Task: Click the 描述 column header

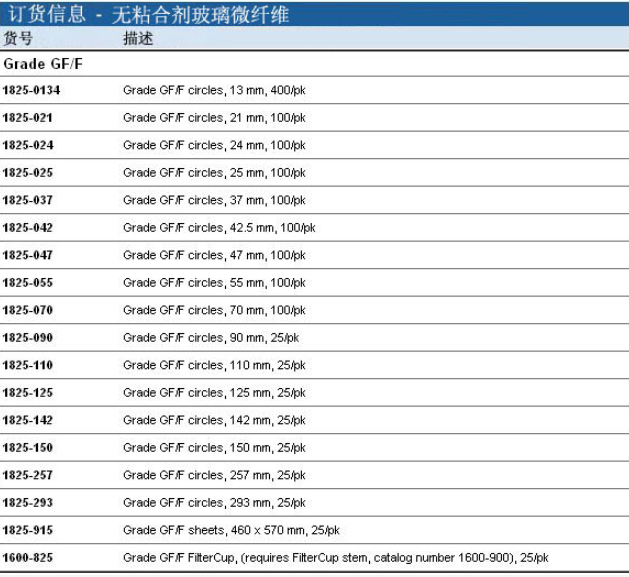Action: coord(138,39)
